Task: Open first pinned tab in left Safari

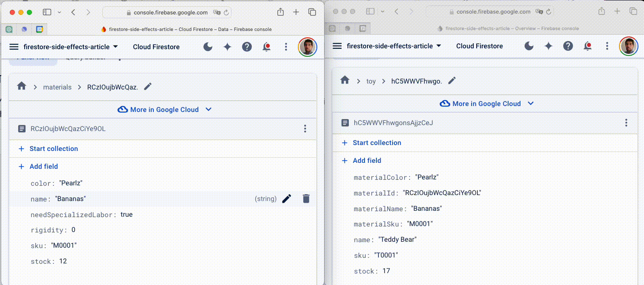Action: pyautogui.click(x=9, y=29)
